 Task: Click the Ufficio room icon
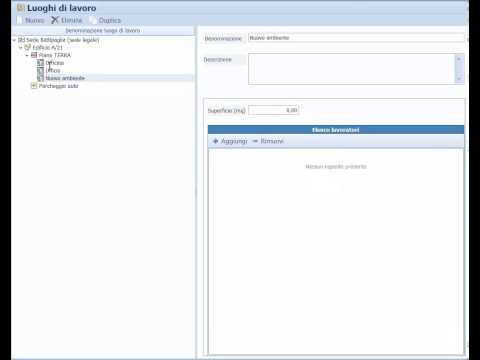[40, 70]
